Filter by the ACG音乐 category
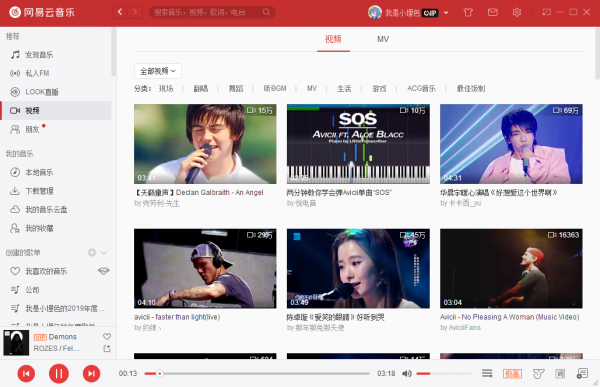 click(x=421, y=88)
